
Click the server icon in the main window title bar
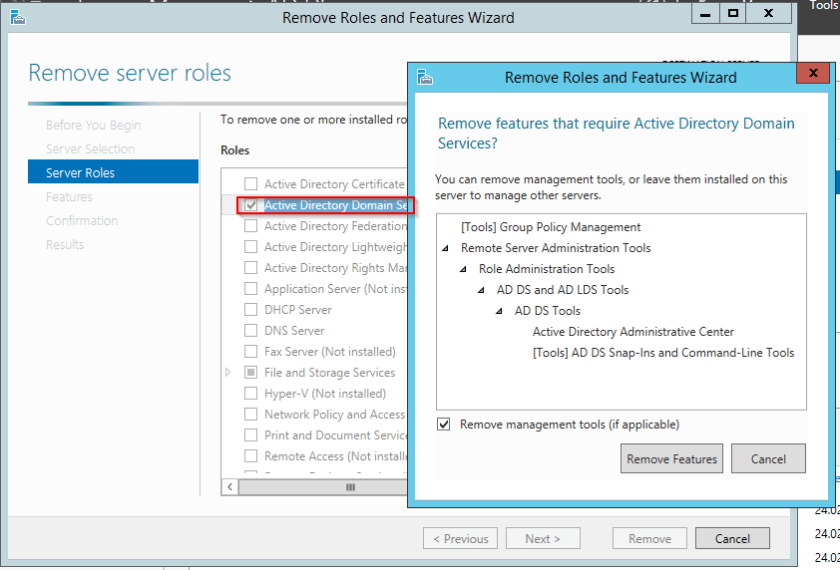coord(16,16)
